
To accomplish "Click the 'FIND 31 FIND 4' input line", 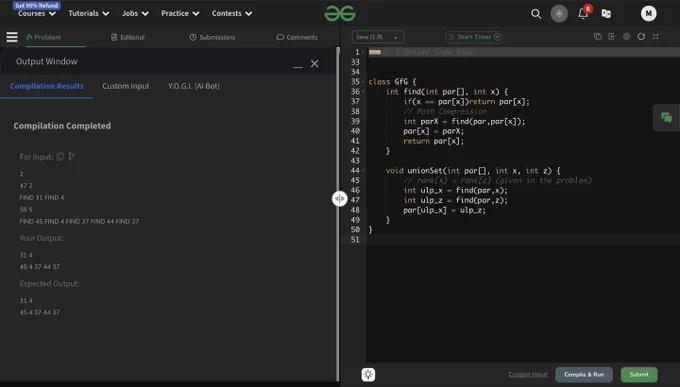I will point(42,197).
